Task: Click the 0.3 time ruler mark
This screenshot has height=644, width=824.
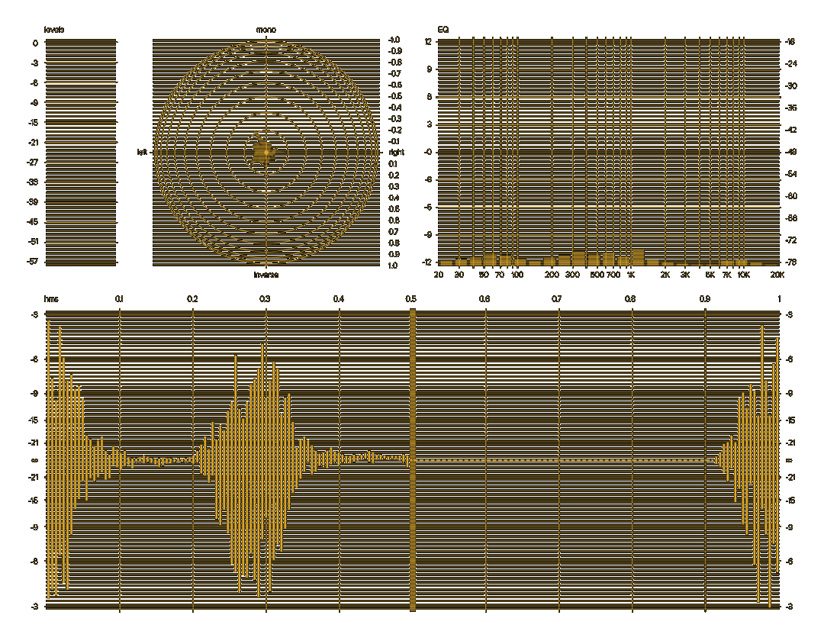Action: click(x=265, y=299)
